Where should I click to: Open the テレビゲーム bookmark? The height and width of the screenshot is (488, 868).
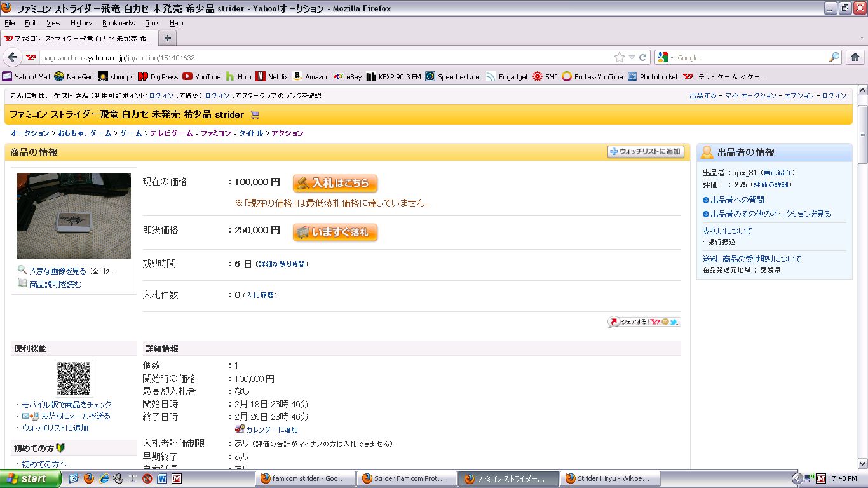(725, 77)
